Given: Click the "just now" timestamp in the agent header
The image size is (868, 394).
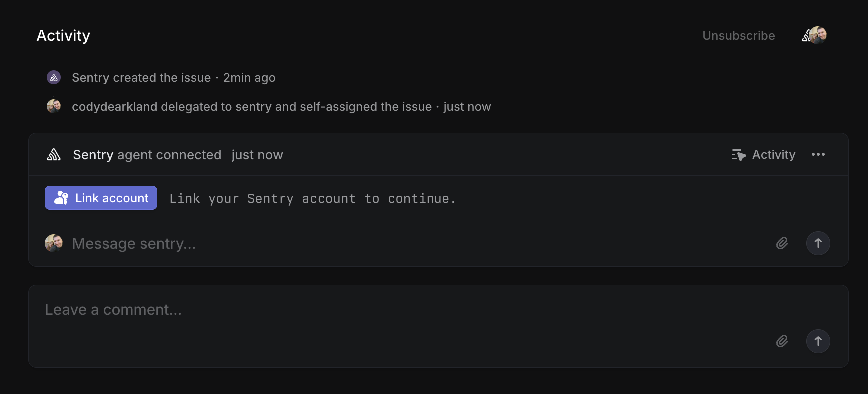Looking at the screenshot, I should click(257, 155).
